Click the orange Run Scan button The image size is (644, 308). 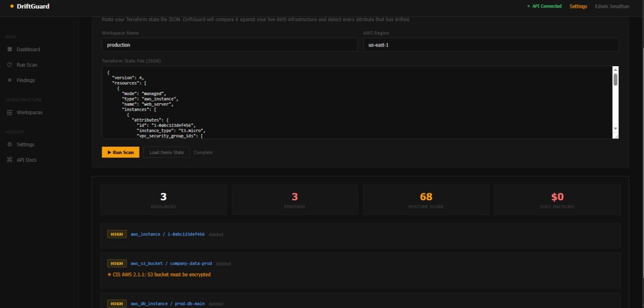[120, 152]
